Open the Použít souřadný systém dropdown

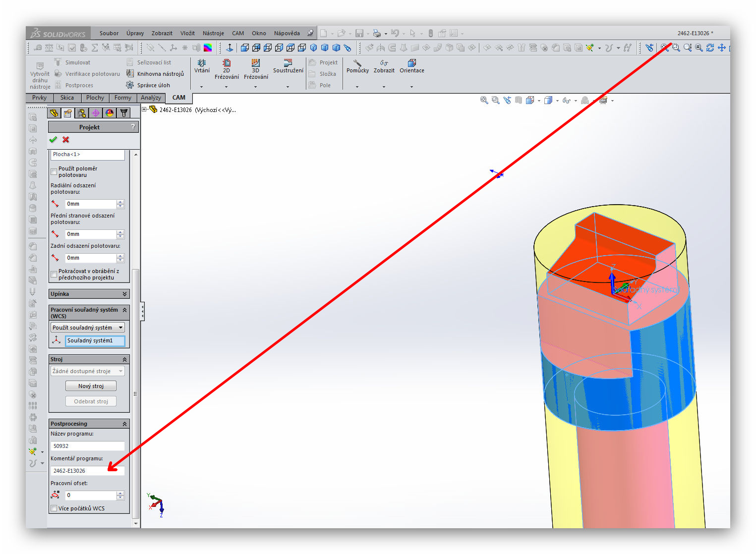(x=120, y=328)
